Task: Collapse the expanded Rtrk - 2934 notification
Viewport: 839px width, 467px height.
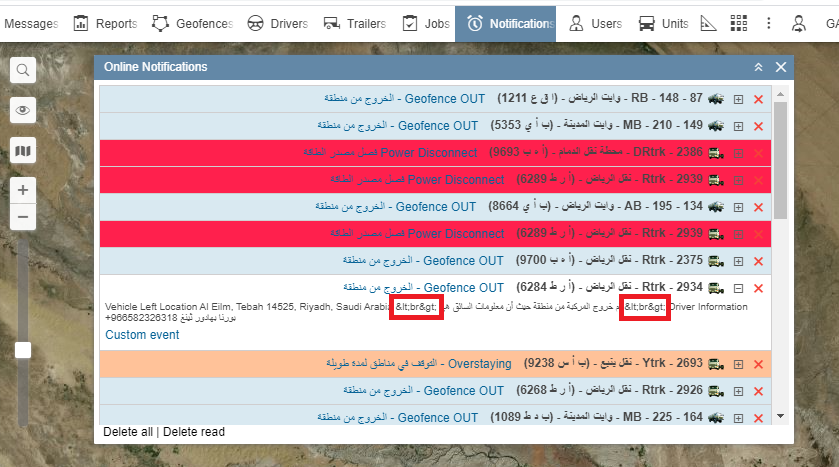Action: coord(738,288)
